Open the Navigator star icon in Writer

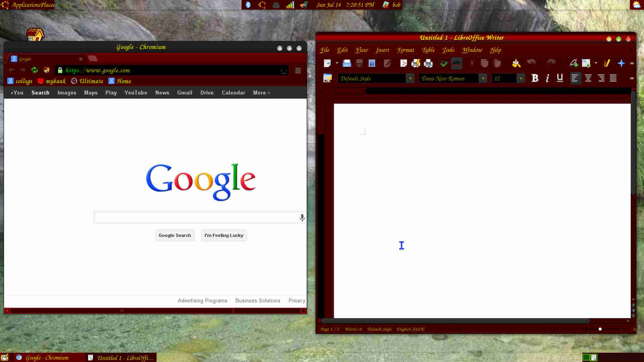point(621,63)
